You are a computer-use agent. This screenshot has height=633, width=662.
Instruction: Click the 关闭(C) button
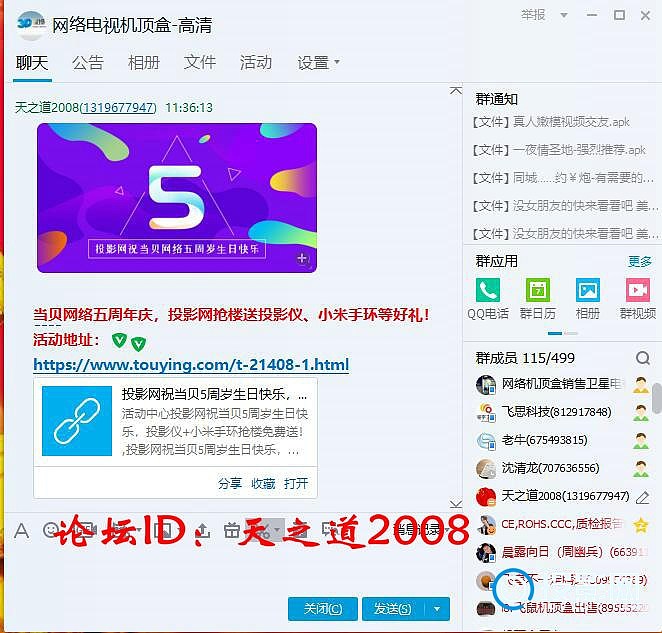pos(323,609)
